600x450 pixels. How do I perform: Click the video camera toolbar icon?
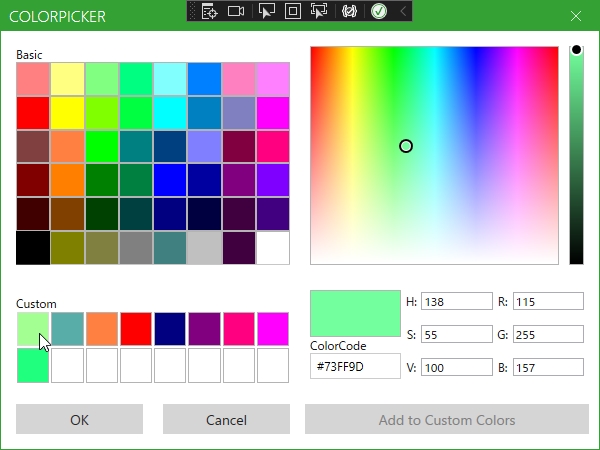click(236, 11)
